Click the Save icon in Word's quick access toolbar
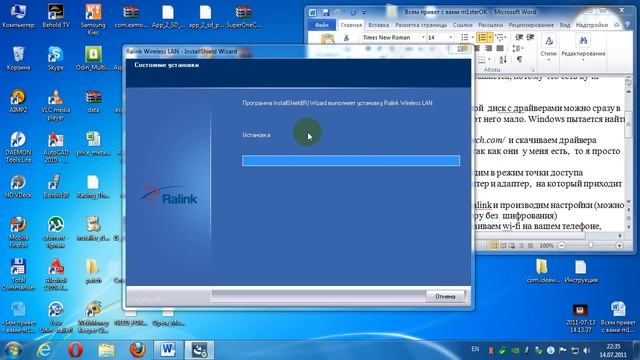The image size is (640, 360). (325, 13)
